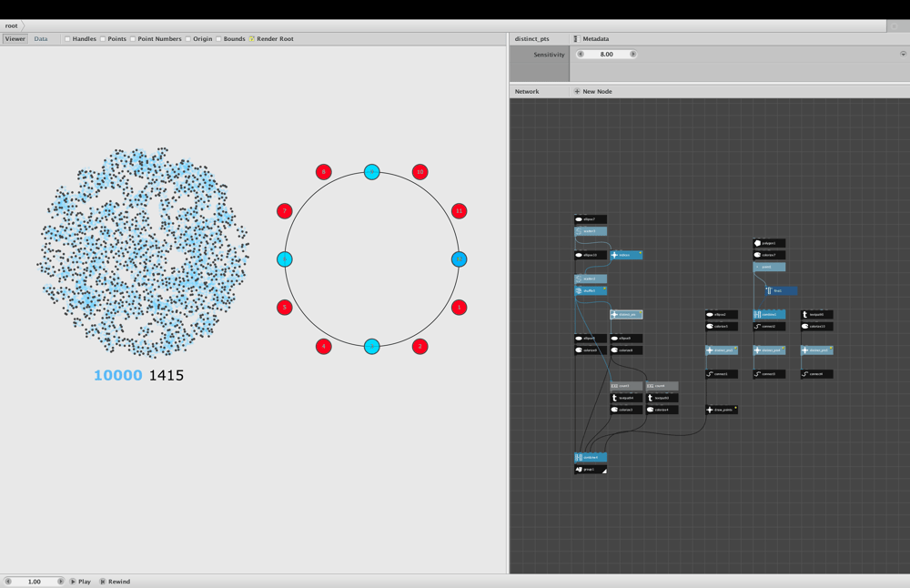This screenshot has width=910, height=588.
Task: Switch to the Data tab
Action: click(41, 39)
